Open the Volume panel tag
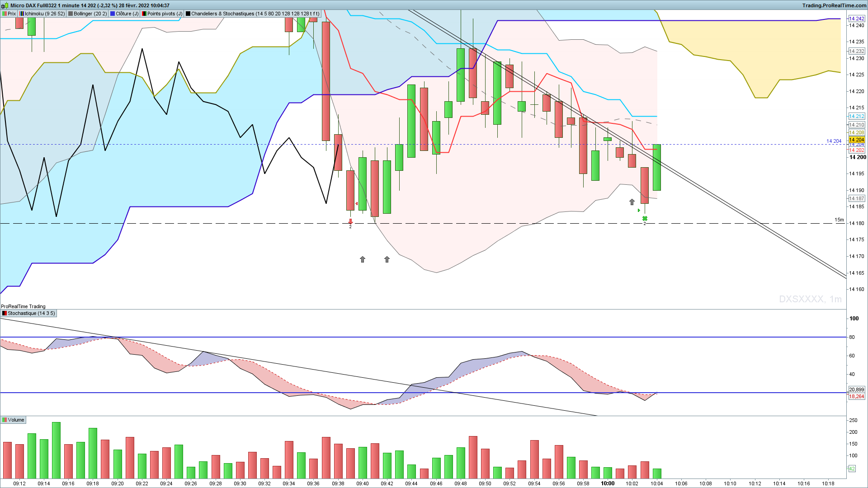Image resolution: width=868 pixels, height=488 pixels. coord(13,420)
